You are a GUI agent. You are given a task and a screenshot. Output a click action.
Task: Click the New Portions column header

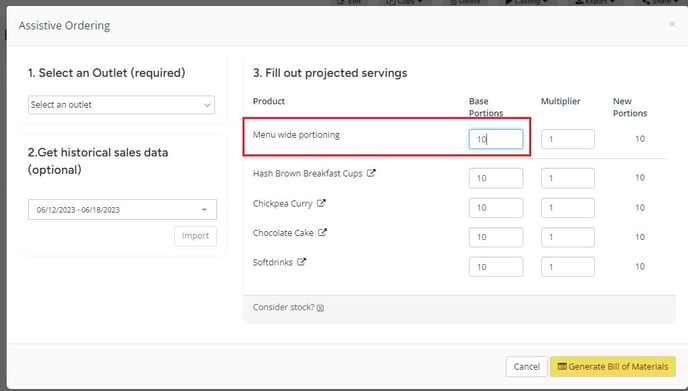pos(630,107)
